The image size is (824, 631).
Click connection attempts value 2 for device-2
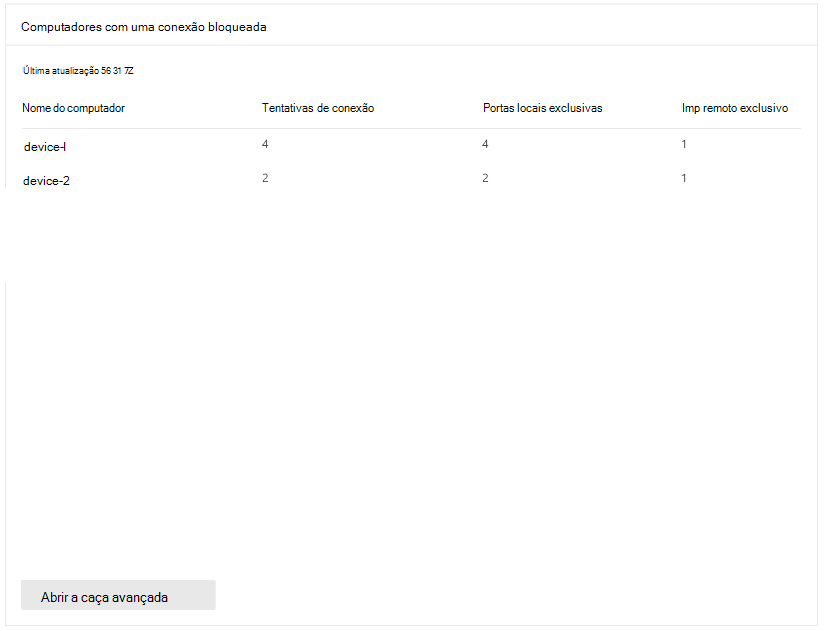click(x=265, y=178)
